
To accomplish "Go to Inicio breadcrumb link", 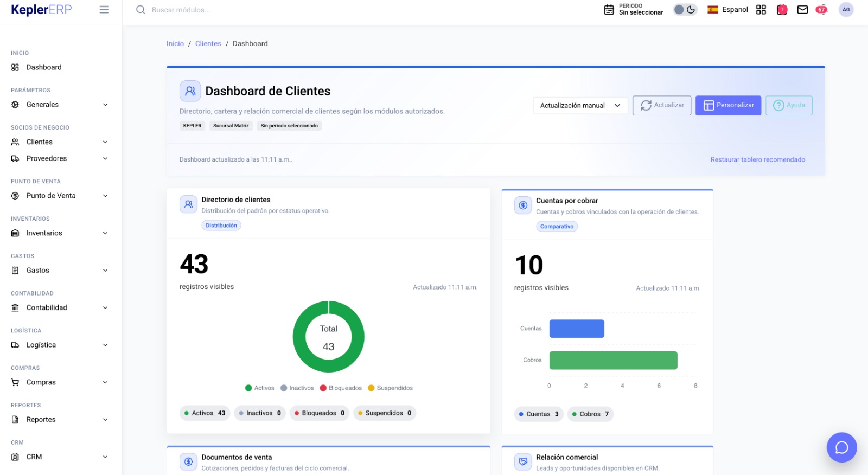I will click(175, 44).
